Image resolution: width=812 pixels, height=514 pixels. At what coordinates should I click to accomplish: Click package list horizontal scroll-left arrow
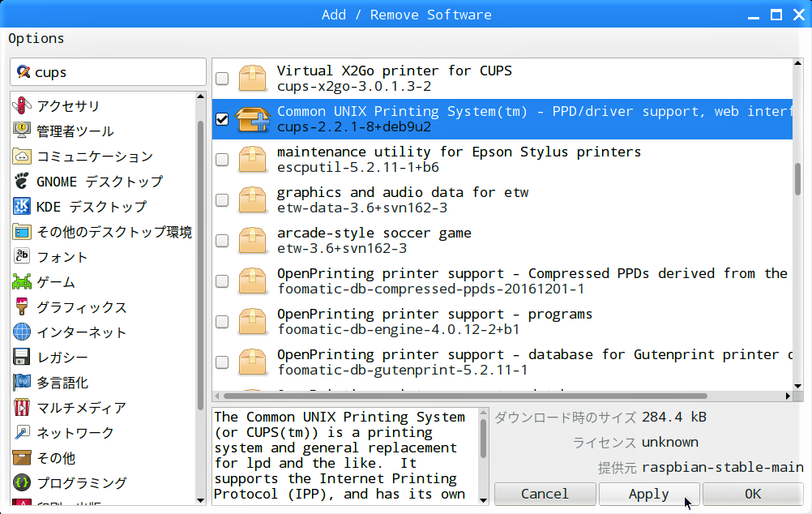click(217, 396)
